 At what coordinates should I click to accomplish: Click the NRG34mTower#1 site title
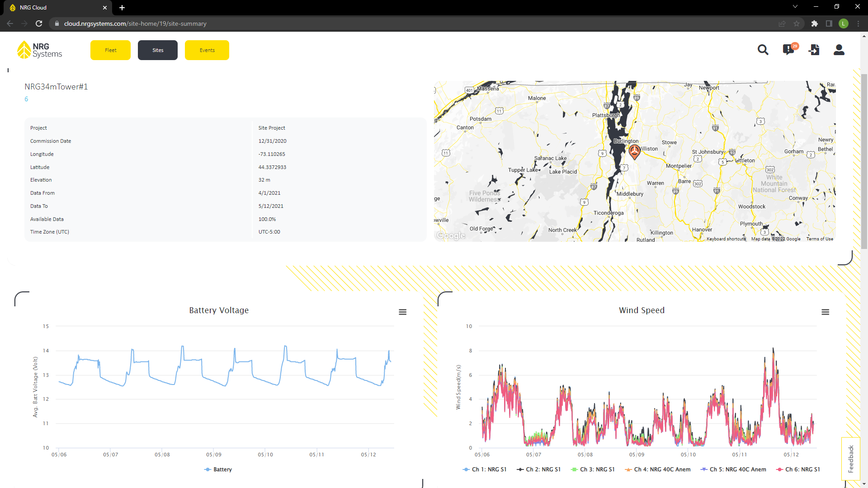(x=56, y=87)
